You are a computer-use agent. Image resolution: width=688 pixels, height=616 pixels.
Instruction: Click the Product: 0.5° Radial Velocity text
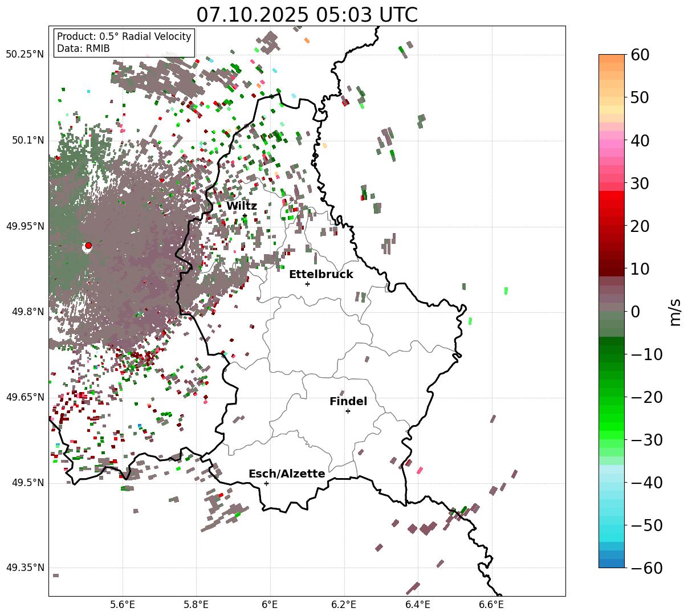(124, 36)
